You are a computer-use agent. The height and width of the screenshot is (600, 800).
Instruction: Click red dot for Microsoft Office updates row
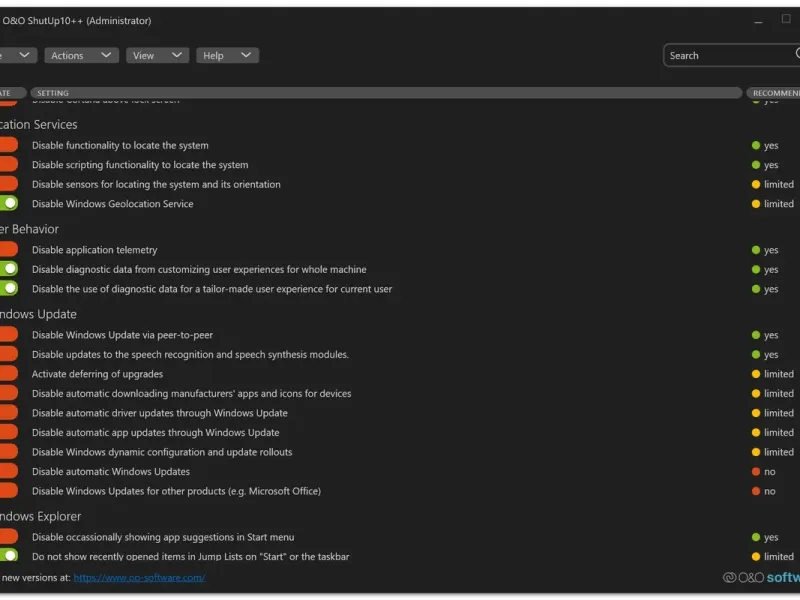[756, 491]
